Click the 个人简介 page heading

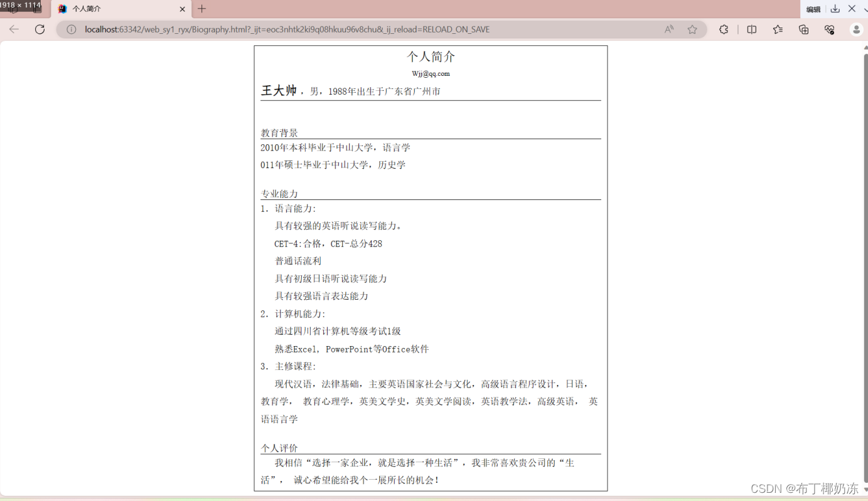[431, 56]
